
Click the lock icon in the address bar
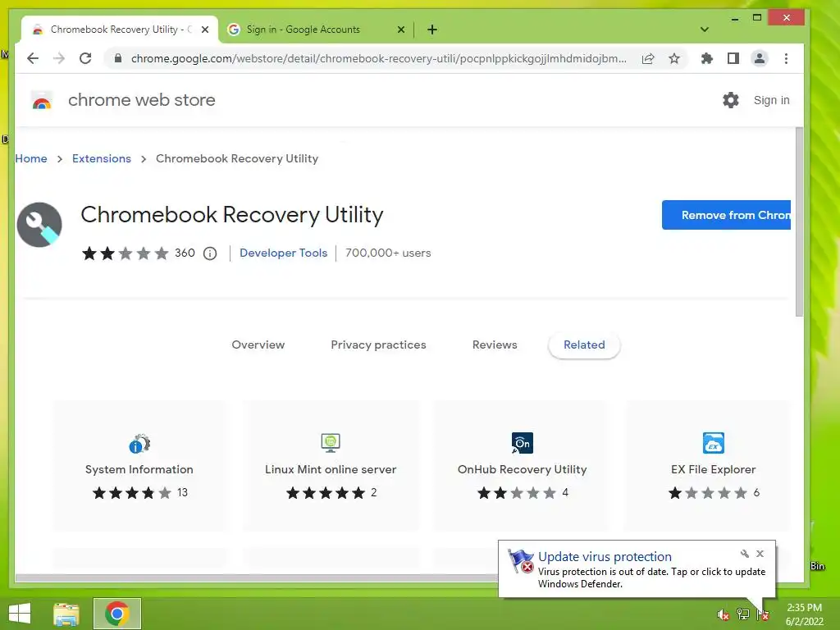tap(118, 58)
